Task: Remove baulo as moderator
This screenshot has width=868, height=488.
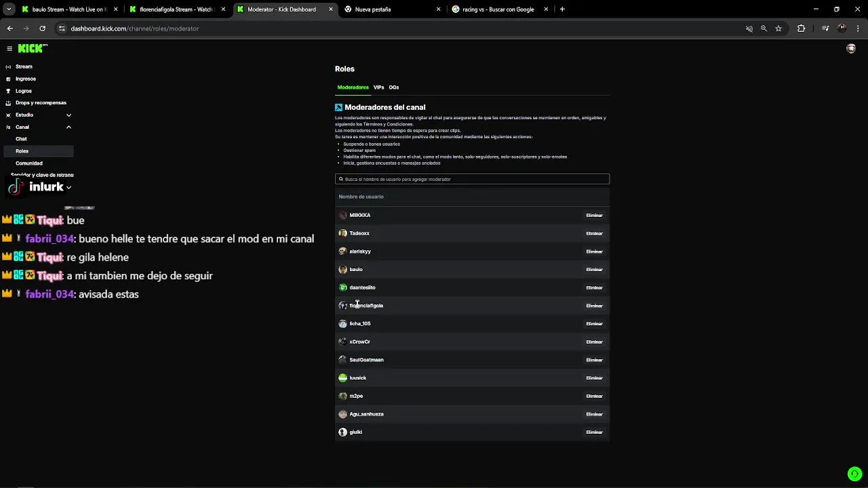Action: click(595, 270)
